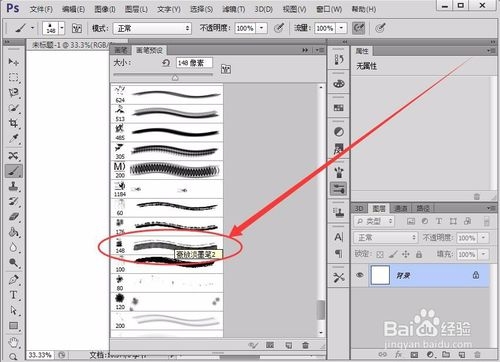500x362 pixels.
Task: Open the Styles panel icon
Action: (339, 149)
